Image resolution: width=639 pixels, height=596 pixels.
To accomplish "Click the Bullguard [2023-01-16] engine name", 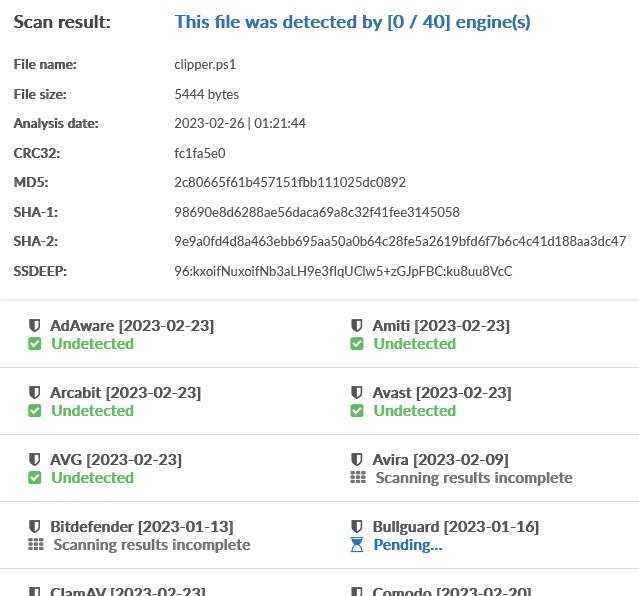I will [456, 526].
